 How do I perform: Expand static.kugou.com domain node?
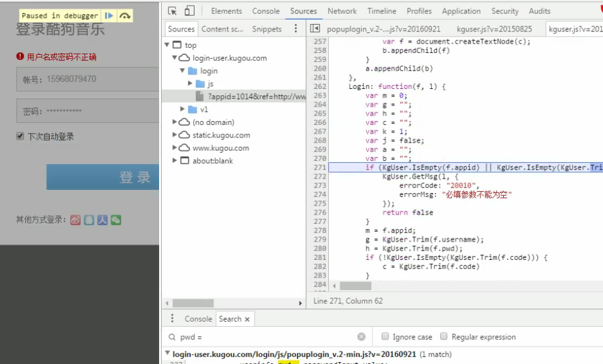coord(176,135)
